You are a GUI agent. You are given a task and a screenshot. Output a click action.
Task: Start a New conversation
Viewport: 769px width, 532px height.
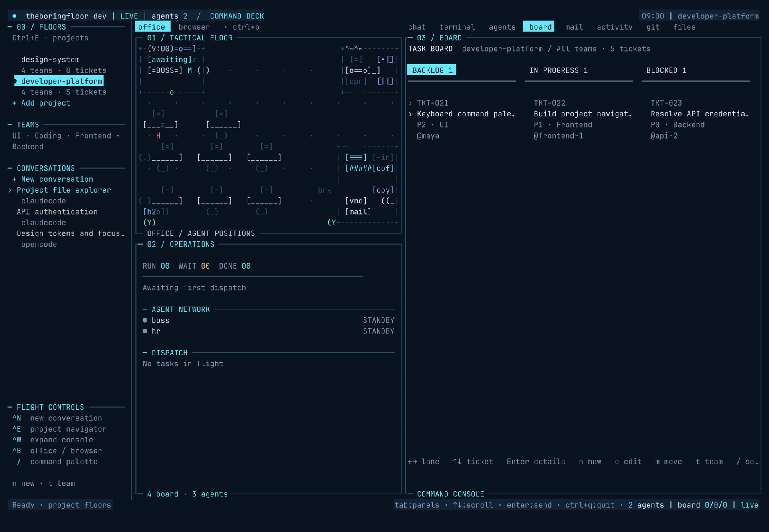click(52, 179)
